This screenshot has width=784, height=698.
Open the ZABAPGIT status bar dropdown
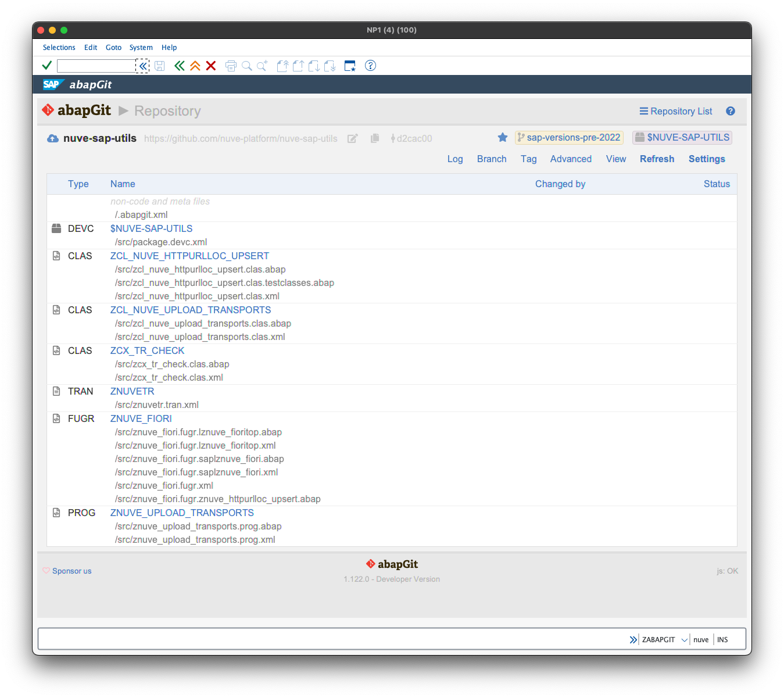(685, 640)
